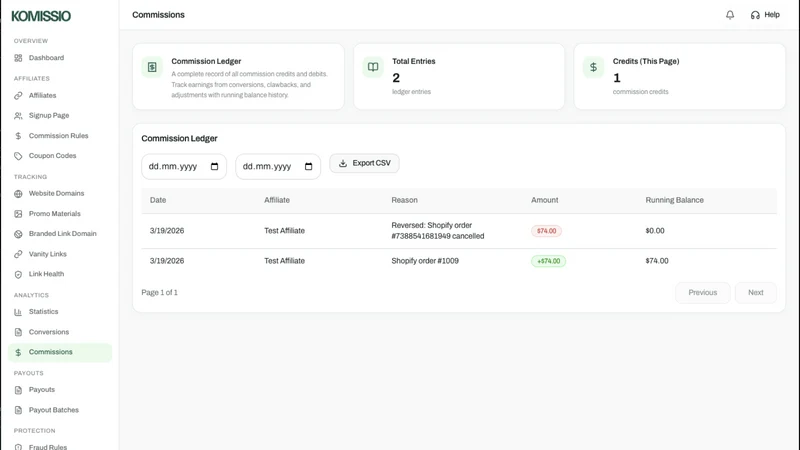Screen dimensions: 800x450
Task: Open the Conversions page
Action: pyautogui.click(x=48, y=332)
